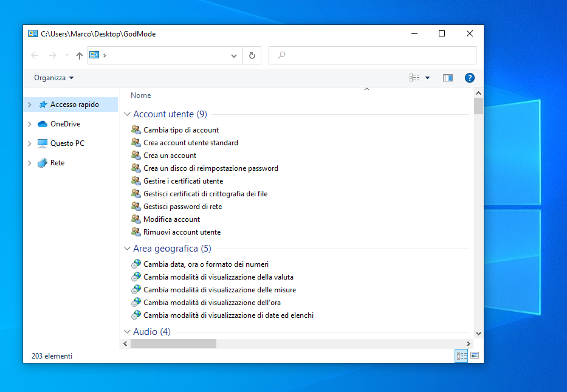Select Gestisci certificati di crittografia dei file
Viewport: 567px width, 392px height.
tap(205, 194)
